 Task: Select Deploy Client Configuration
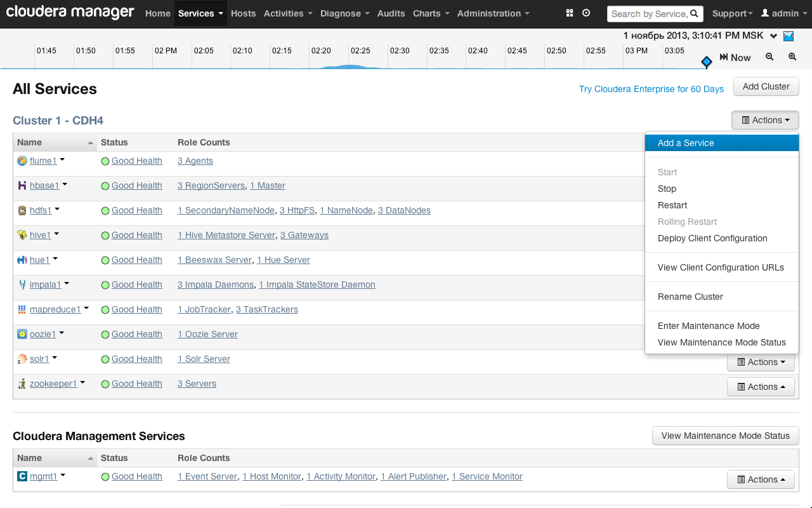point(722,238)
